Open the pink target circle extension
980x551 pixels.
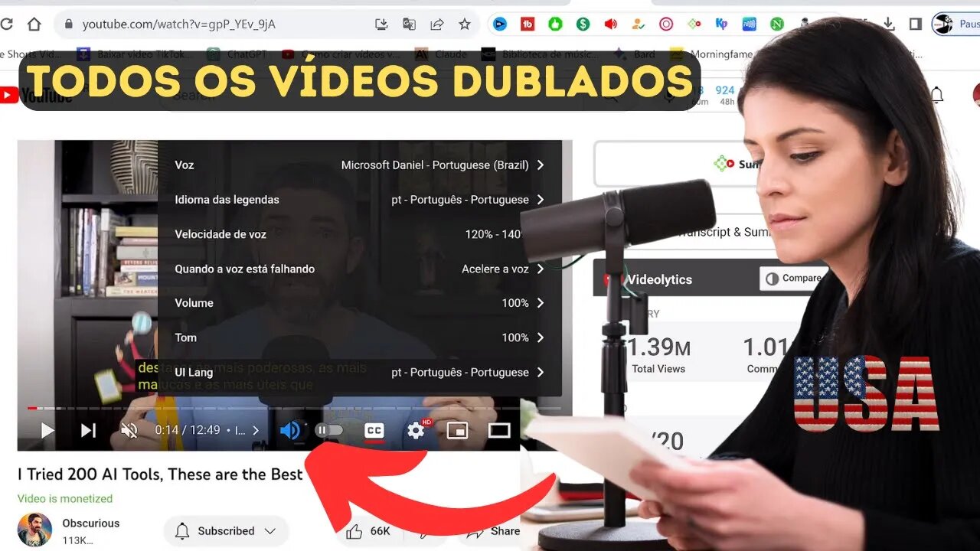[x=666, y=24]
